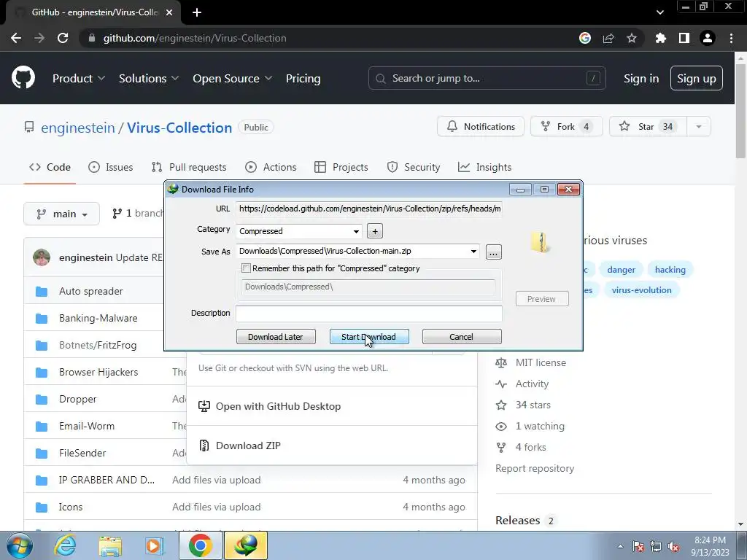Click the browse ellipsis button beside Save As
This screenshot has height=560, width=747.
494,252
